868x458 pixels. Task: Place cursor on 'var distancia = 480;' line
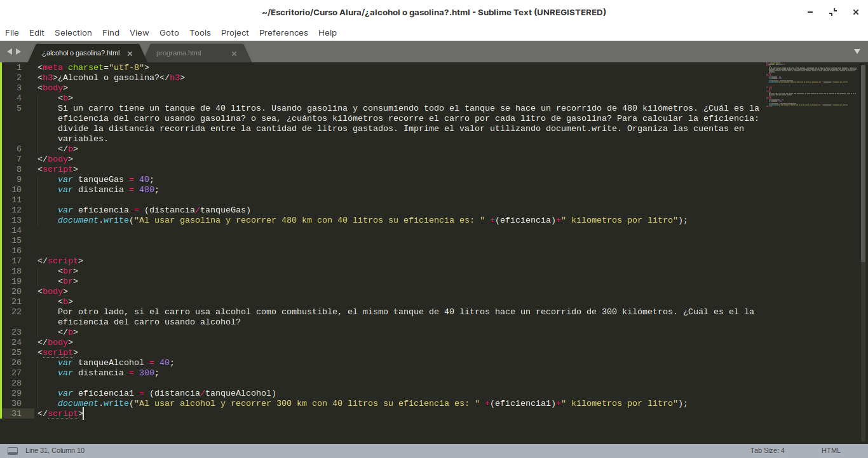[109, 190]
